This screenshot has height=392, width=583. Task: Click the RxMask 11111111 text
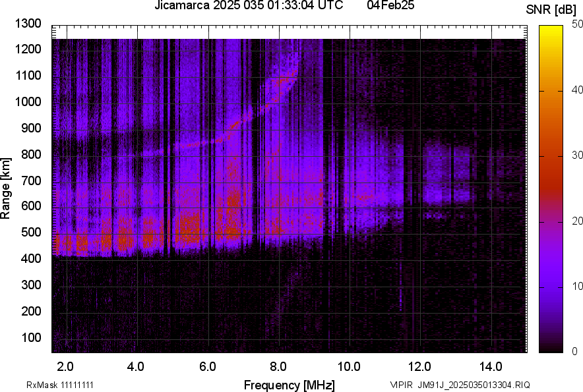(x=64, y=385)
